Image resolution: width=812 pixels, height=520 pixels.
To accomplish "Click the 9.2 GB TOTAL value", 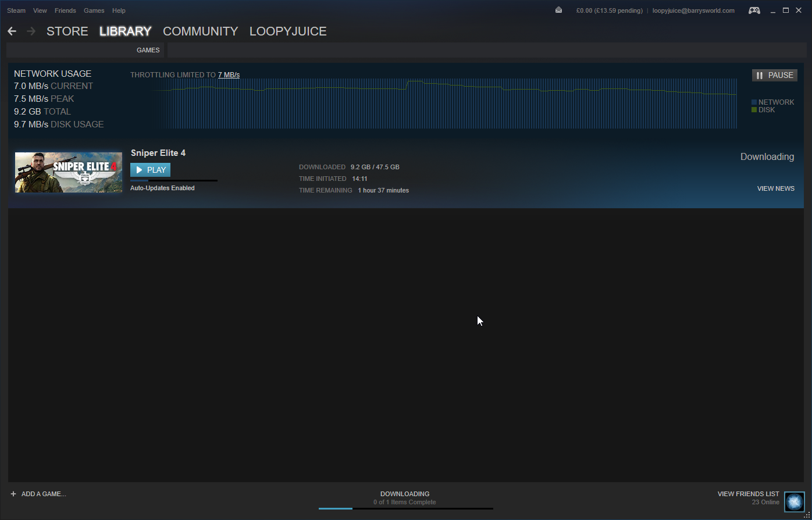I will (x=42, y=112).
